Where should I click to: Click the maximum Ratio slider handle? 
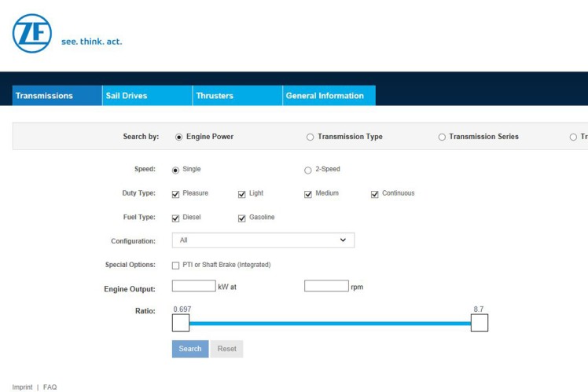coord(480,323)
